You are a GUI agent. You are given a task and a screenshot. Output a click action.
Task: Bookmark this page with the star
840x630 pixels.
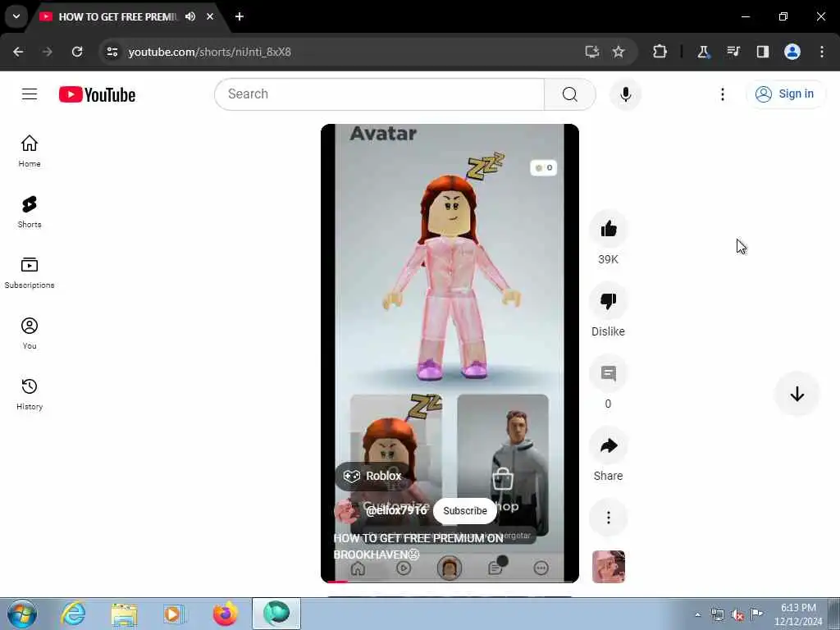619,52
